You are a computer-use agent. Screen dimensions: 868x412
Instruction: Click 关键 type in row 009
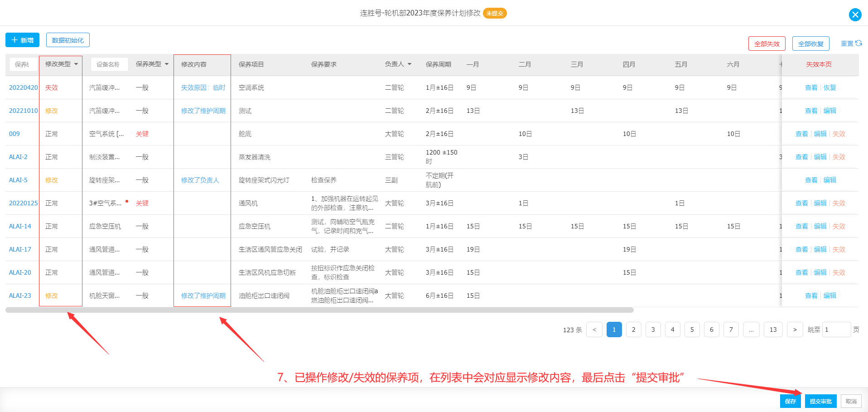tap(142, 134)
